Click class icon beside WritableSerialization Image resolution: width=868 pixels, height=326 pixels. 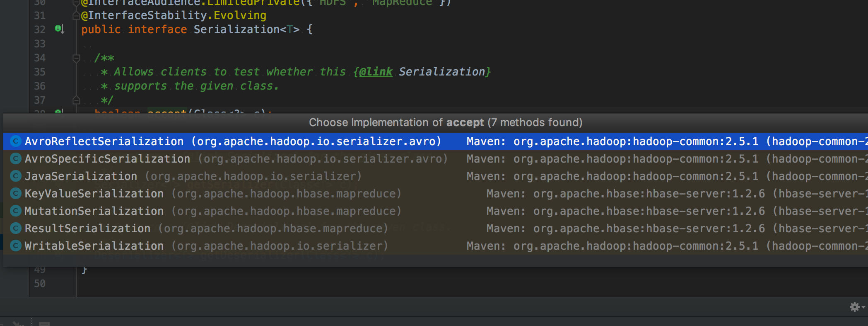(x=16, y=246)
